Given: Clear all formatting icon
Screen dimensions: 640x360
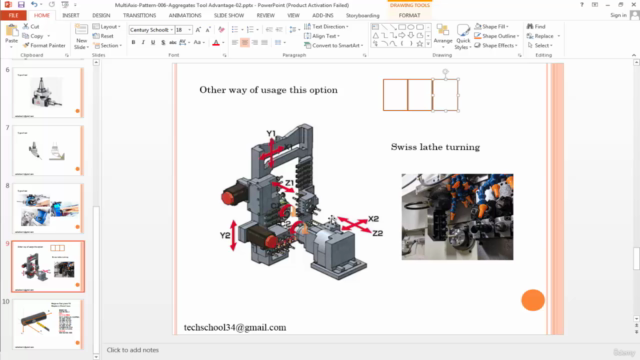Looking at the screenshot, I should pos(221,30).
